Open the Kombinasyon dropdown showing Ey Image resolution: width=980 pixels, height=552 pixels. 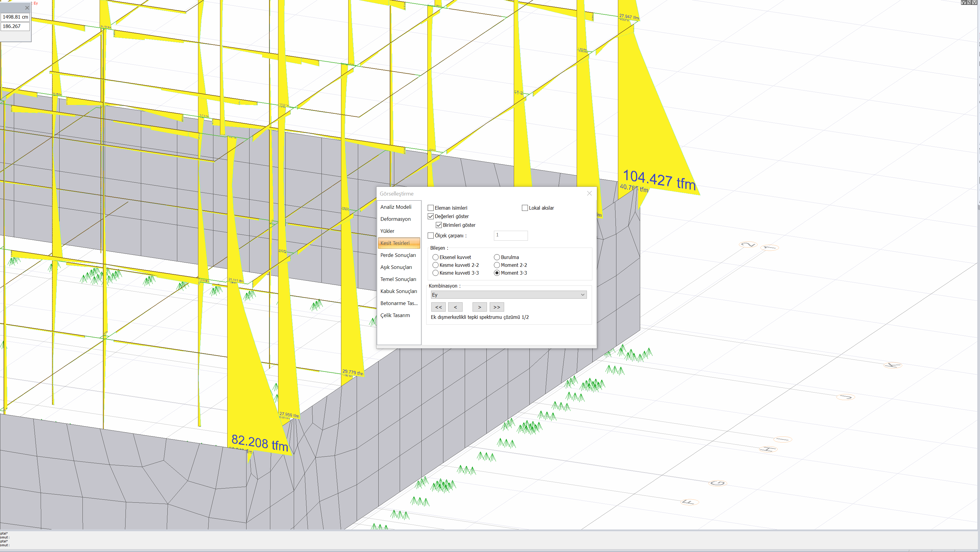point(508,295)
